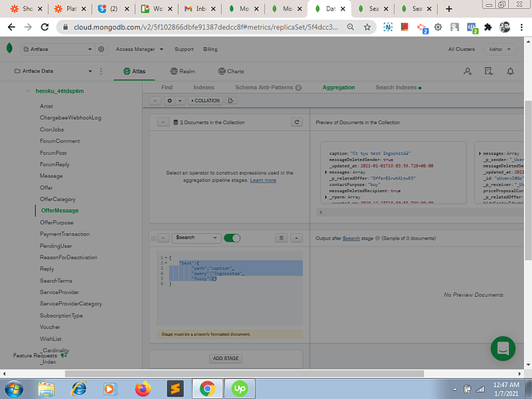
Task: Click the ADD STAGE button
Action: 226,359
